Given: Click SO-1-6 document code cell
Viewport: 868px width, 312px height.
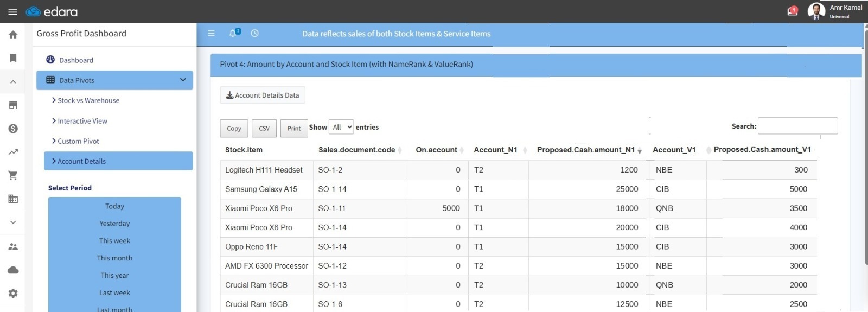Looking at the screenshot, I should pos(360,304).
